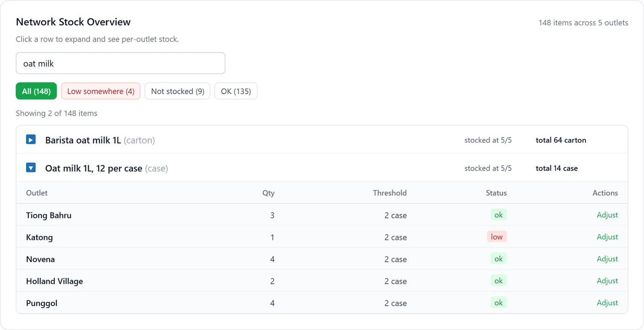
Task: Click stocked at 5/5 on Barista row
Action: tap(488, 140)
